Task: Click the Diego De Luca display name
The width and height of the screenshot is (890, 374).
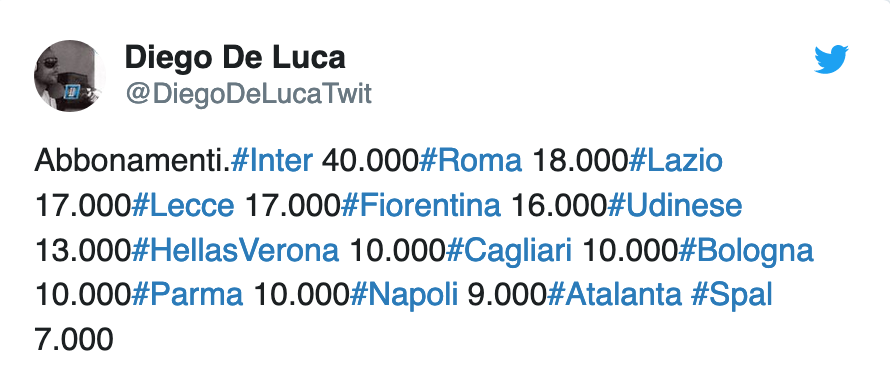Action: point(235,58)
